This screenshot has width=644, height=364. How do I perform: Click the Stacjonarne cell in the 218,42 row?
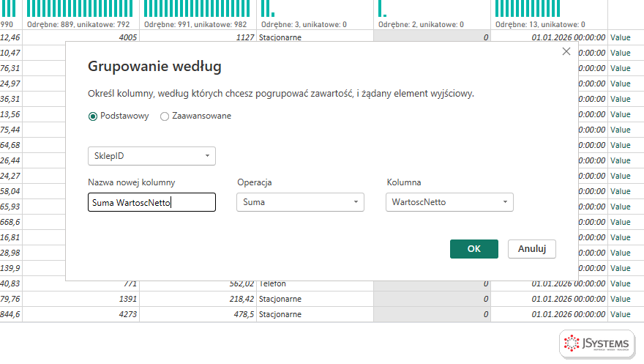pyautogui.click(x=315, y=299)
